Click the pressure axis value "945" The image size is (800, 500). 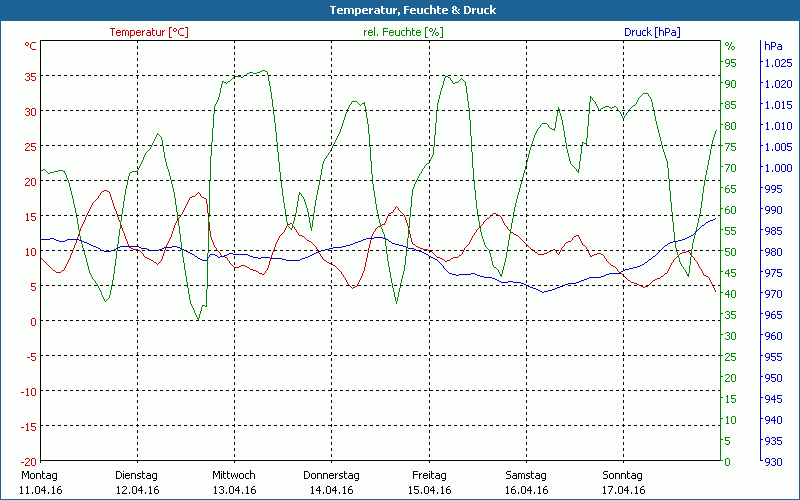point(773,398)
